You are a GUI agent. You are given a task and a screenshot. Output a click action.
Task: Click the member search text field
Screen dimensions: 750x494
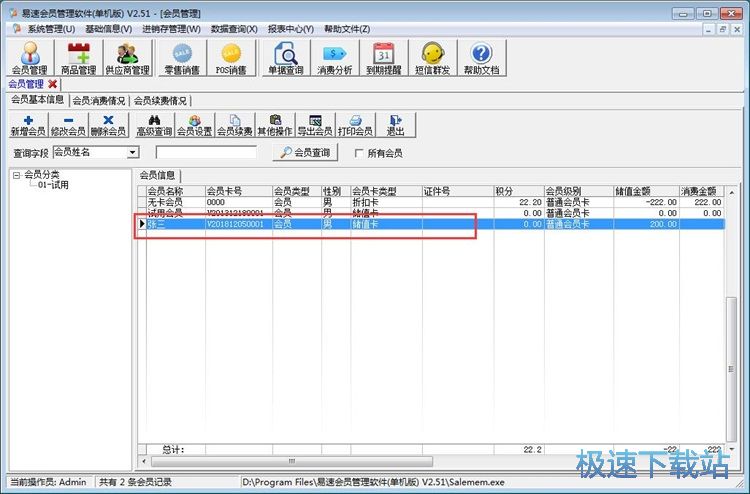[206, 153]
